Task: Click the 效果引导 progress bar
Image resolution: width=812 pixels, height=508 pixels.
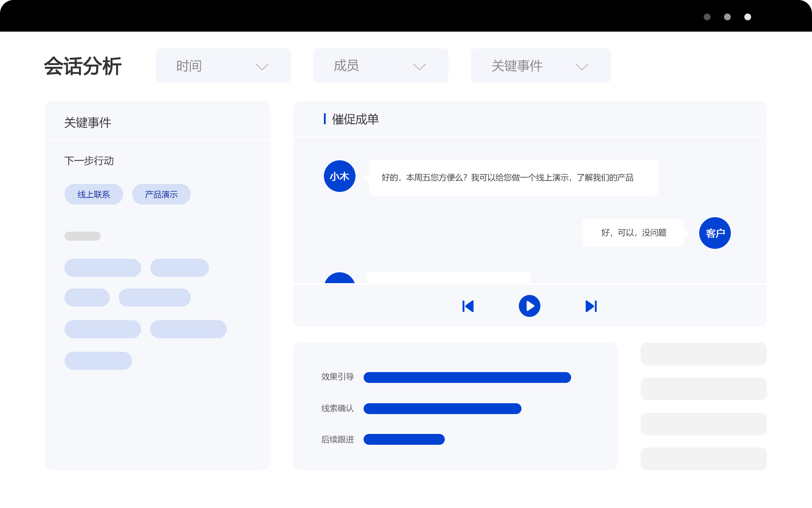Action: click(467, 378)
